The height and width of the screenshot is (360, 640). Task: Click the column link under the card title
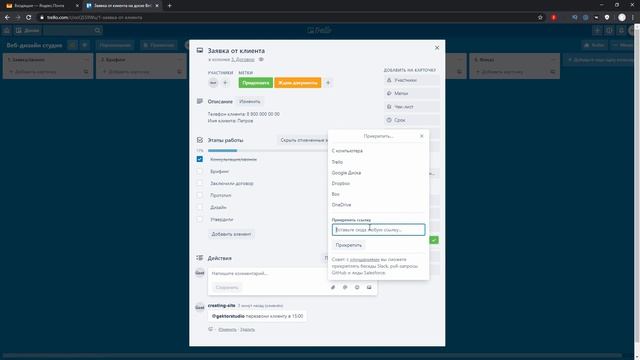pyautogui.click(x=242, y=60)
